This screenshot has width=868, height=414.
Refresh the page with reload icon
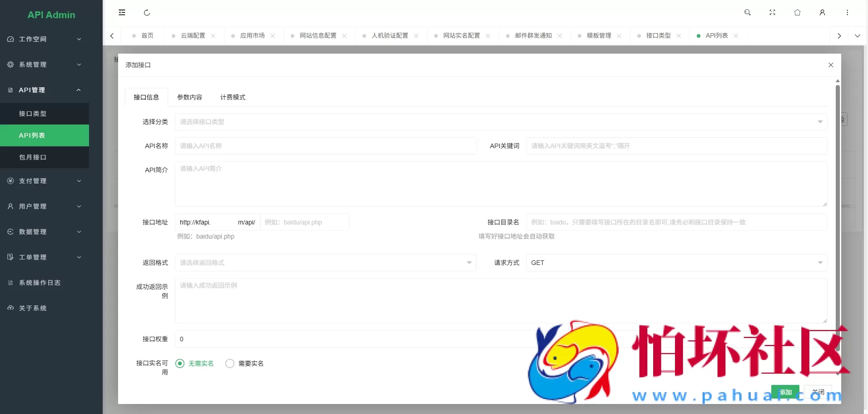coord(147,12)
